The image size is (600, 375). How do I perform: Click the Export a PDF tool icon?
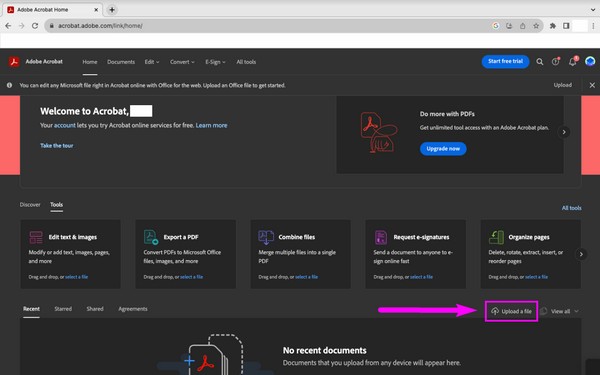tap(151, 237)
